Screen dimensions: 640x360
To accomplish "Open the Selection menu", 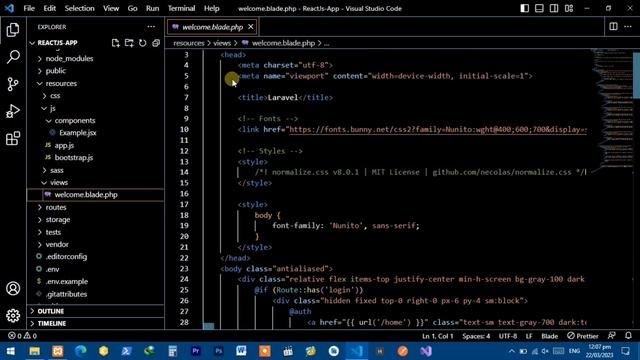I will point(79,8).
